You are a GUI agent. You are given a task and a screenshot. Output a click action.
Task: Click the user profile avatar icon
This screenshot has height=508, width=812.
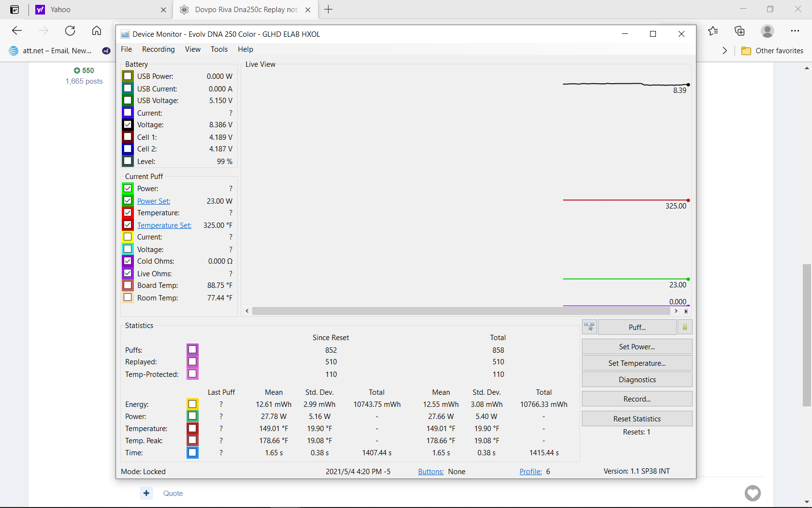[767, 31]
